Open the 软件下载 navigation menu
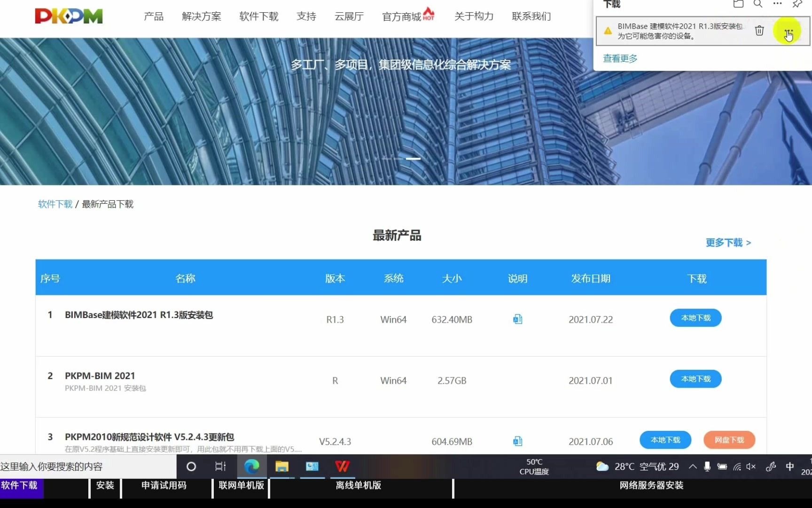 [x=259, y=16]
